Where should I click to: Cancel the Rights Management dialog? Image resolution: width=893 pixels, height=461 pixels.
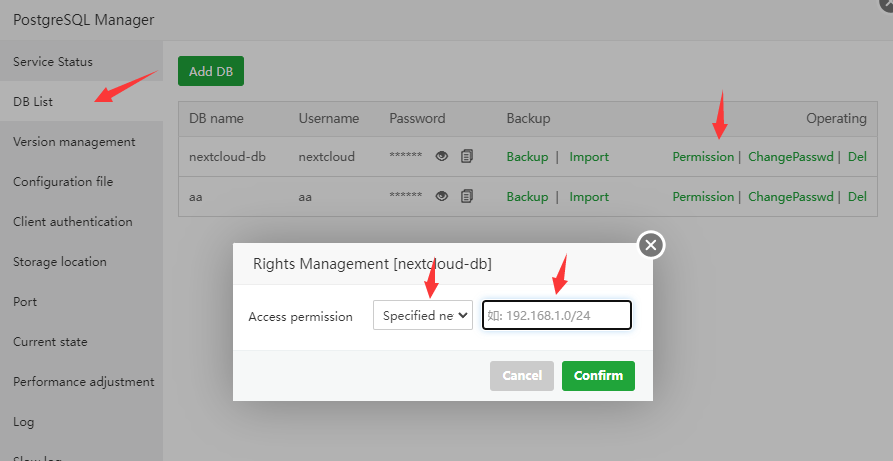522,376
